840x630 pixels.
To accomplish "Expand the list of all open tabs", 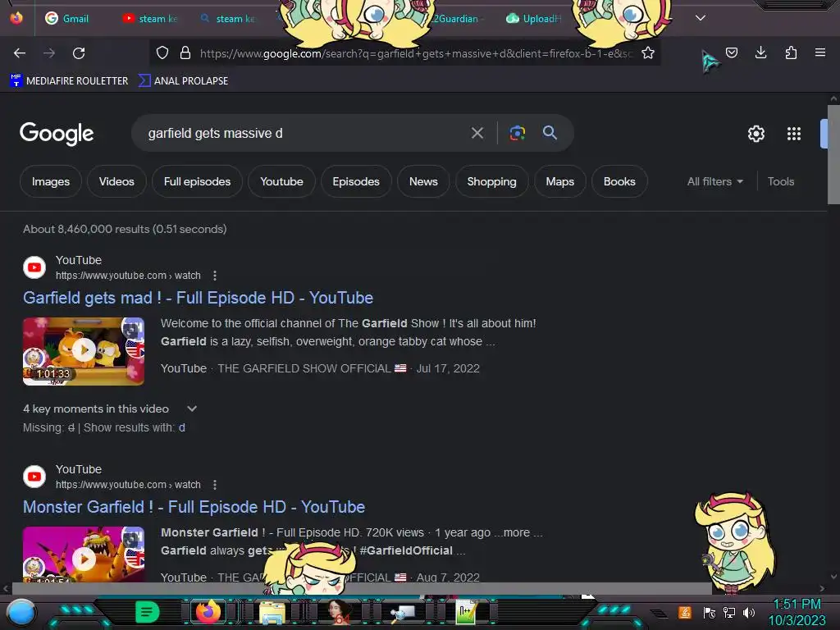I will pos(701,18).
